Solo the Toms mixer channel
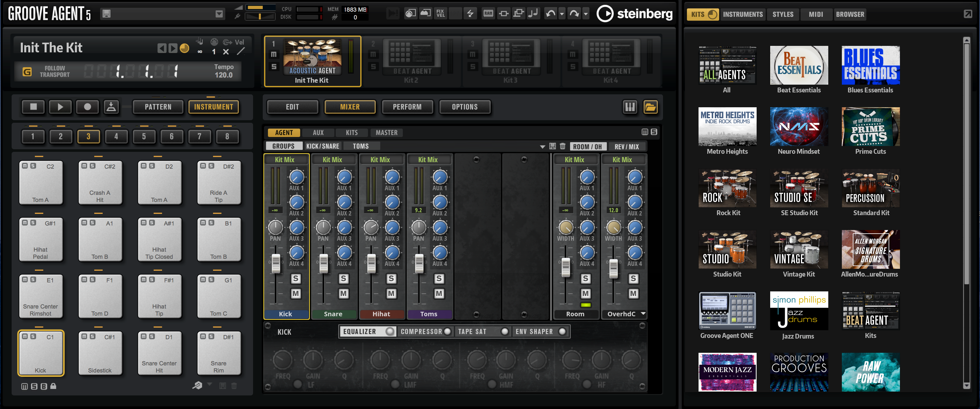980x409 pixels. click(439, 279)
